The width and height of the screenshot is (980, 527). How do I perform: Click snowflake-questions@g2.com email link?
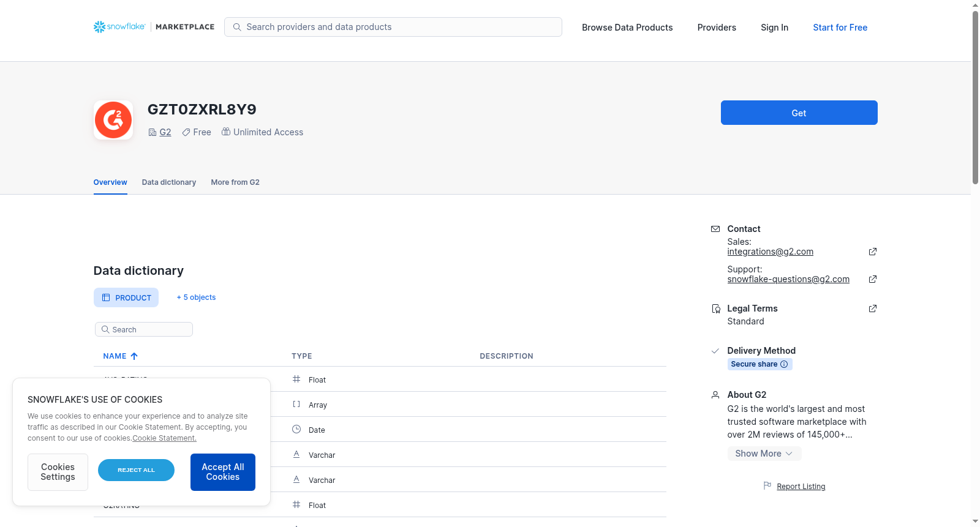coord(788,279)
